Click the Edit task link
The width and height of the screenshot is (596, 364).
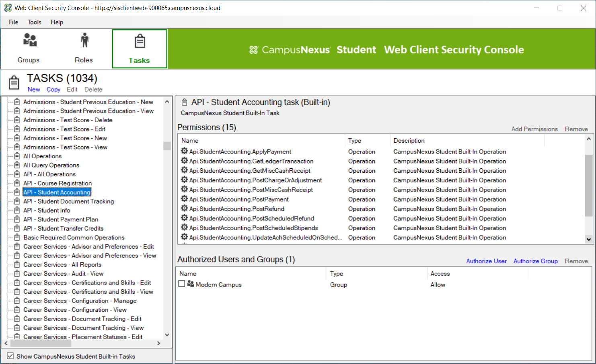click(x=72, y=89)
